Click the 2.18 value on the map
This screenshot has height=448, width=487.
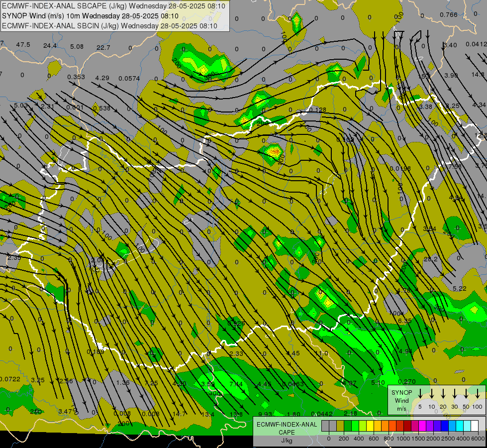click(350, 414)
